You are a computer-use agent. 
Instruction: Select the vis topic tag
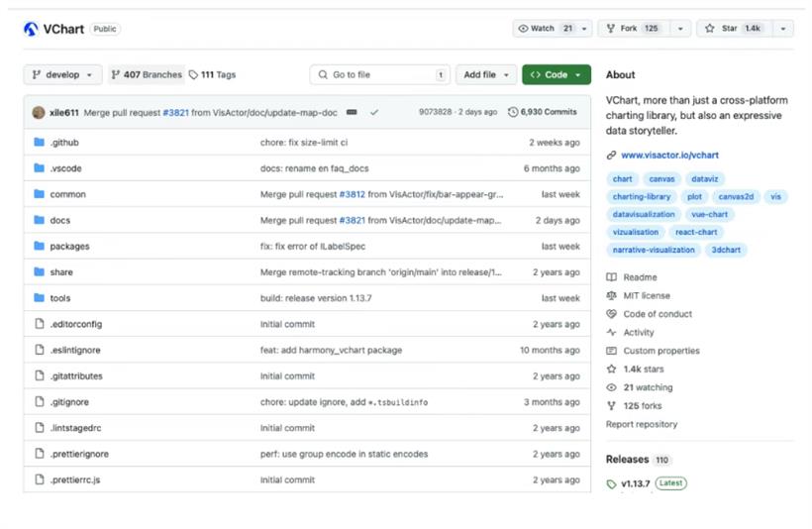pyautogui.click(x=775, y=196)
